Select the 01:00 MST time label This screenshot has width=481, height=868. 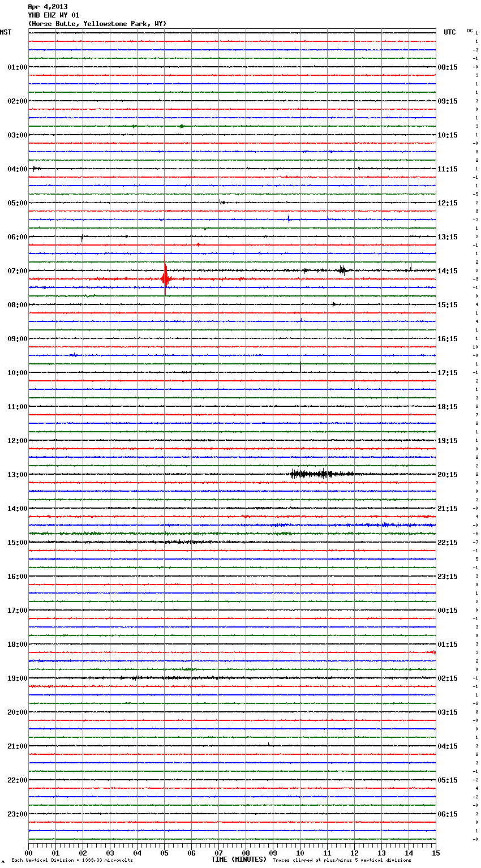[18, 67]
